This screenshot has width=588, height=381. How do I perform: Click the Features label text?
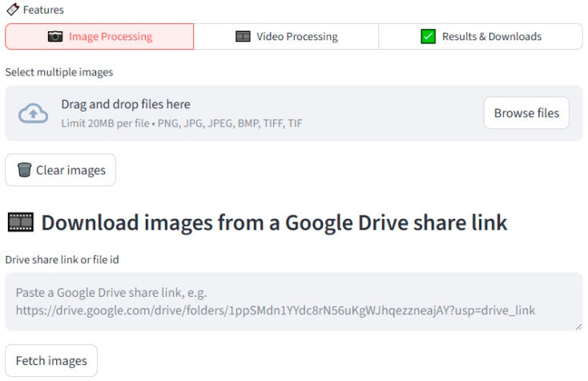pos(43,10)
